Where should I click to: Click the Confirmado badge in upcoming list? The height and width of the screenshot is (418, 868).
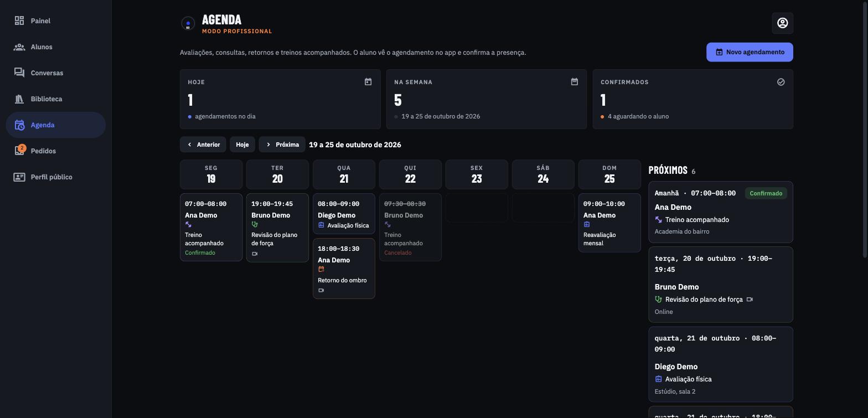point(766,193)
